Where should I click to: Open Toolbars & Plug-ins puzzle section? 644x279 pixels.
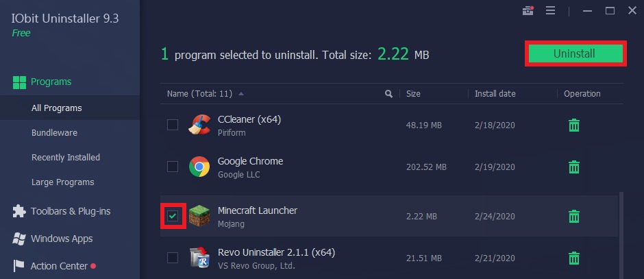(62, 211)
